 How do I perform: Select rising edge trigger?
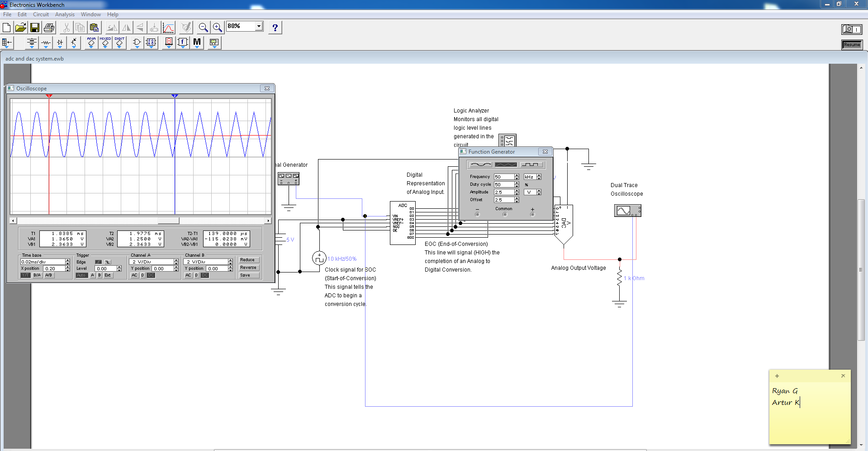click(99, 262)
